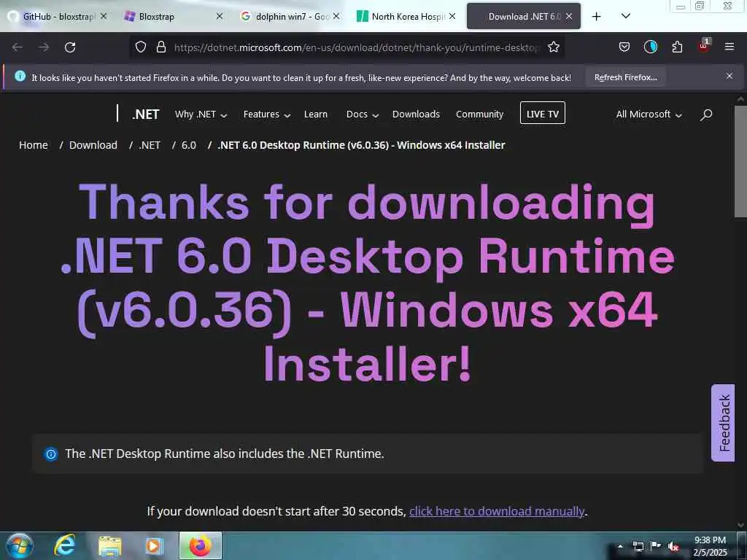Click the Firefox taskbar button
747x560 pixels.
click(x=200, y=545)
